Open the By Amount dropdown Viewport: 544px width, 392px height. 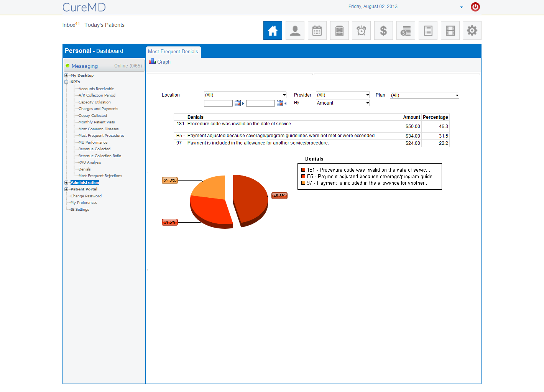[343, 103]
